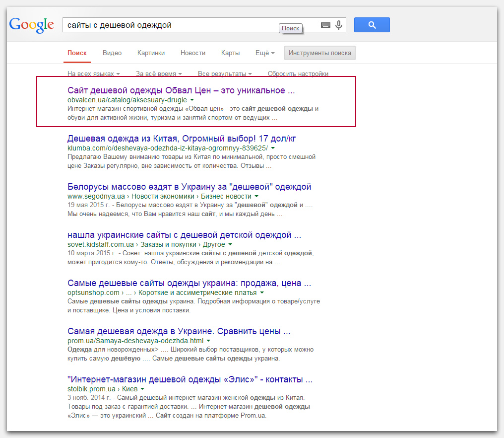This screenshot has width=504, height=438.
Task: Click the Google logo
Action: [32, 25]
